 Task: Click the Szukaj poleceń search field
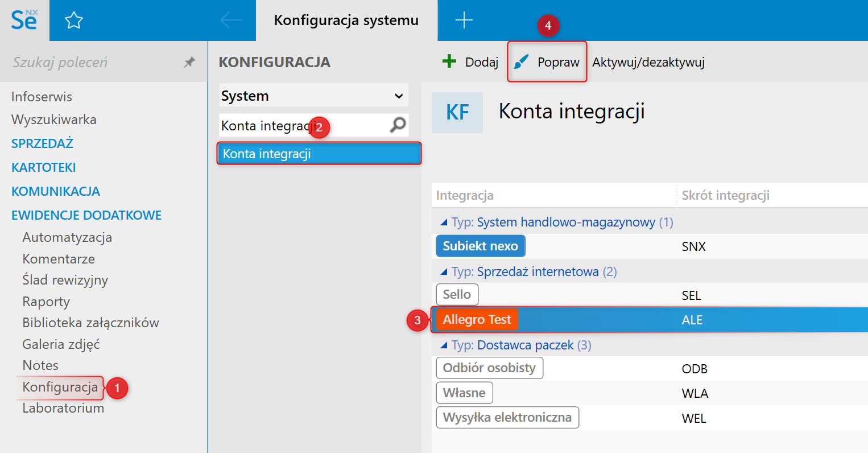click(x=91, y=62)
